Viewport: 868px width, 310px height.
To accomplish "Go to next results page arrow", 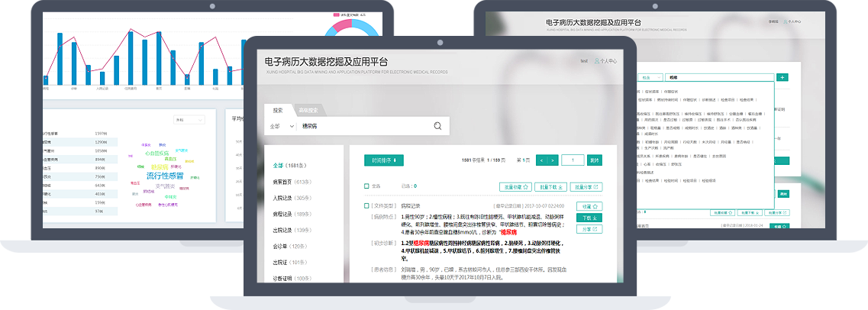I will (x=552, y=160).
